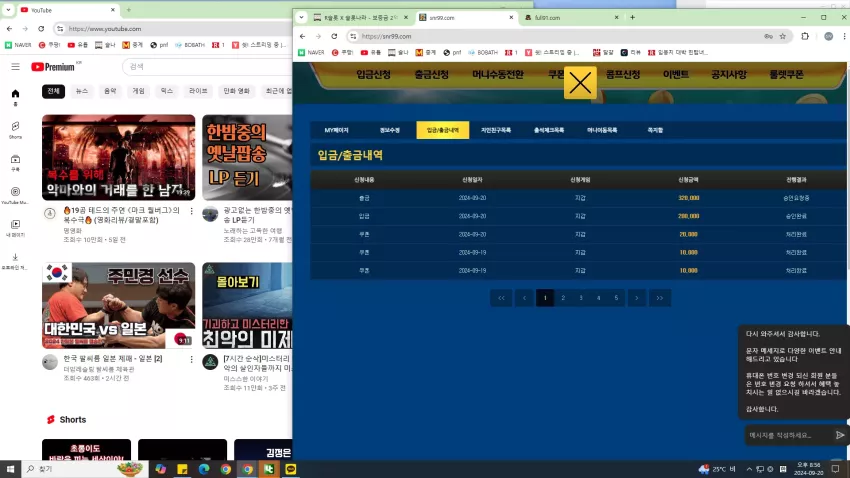Open 이벤트 in the top menu

(675, 74)
